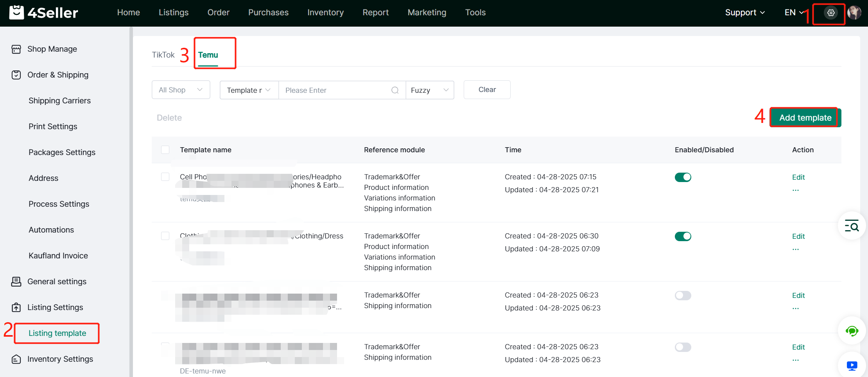The height and width of the screenshot is (377, 868).
Task: Click the Clear button
Action: click(x=487, y=90)
